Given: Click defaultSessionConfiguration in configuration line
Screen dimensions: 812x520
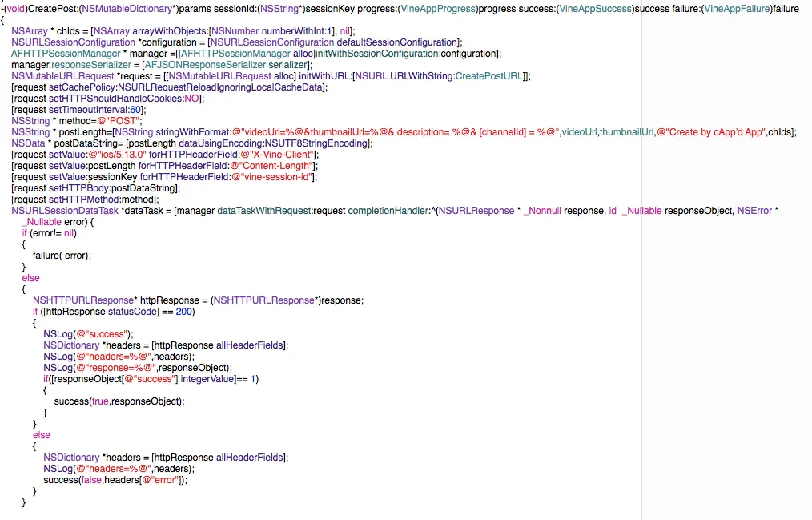Looking at the screenshot, I should (397, 42).
